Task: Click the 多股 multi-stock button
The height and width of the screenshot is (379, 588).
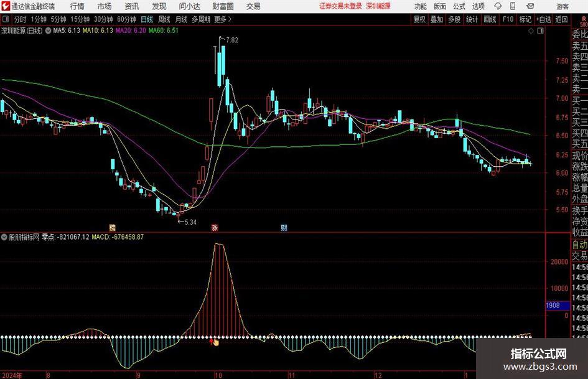Action: 454,19
